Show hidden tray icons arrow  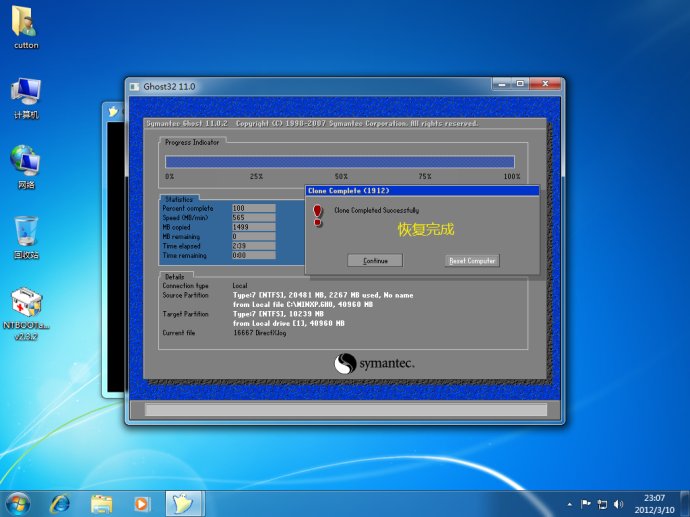[570, 504]
